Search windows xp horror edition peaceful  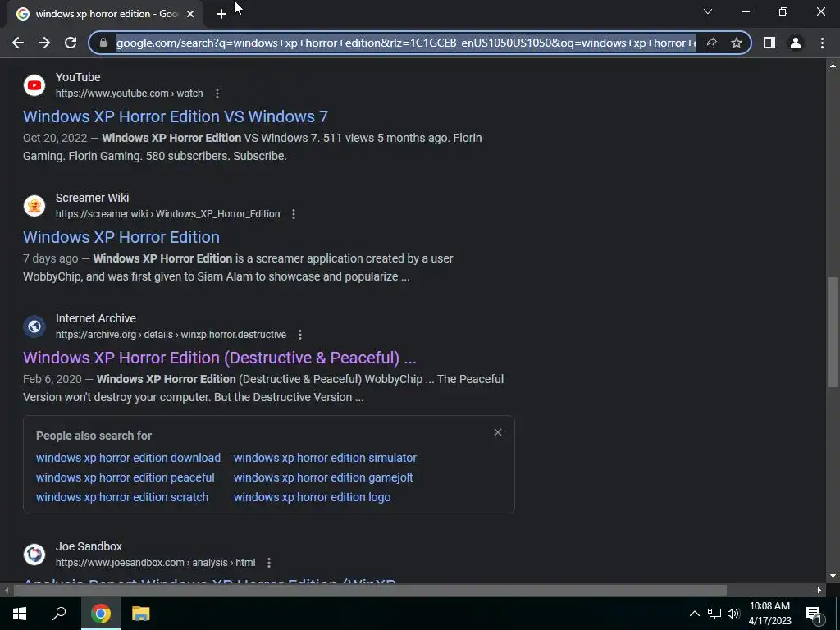coord(125,477)
